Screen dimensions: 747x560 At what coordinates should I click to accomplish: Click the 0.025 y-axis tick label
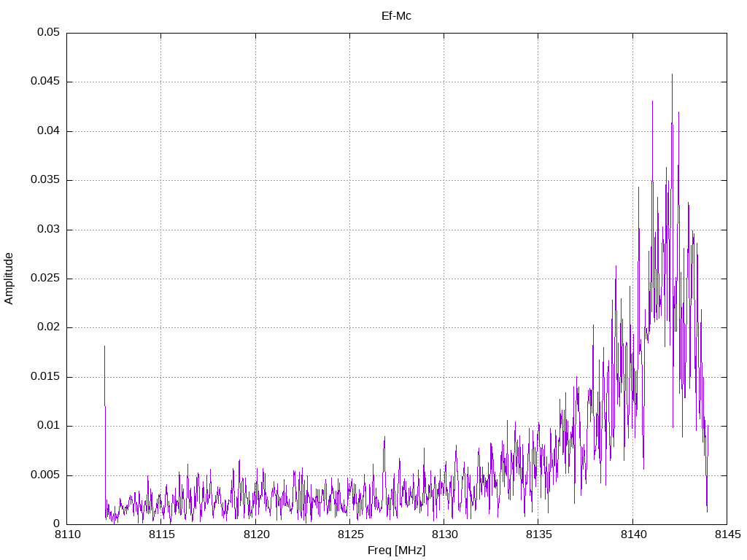pos(45,279)
